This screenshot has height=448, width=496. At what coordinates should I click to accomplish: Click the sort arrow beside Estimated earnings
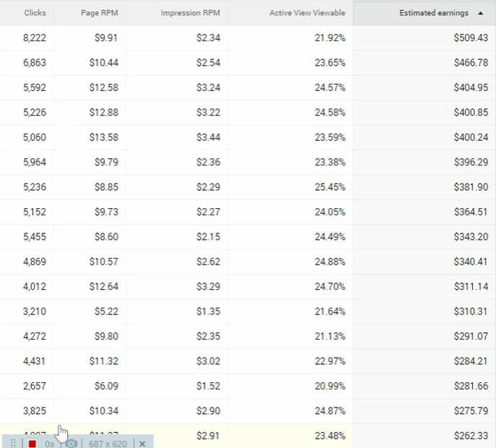[481, 13]
